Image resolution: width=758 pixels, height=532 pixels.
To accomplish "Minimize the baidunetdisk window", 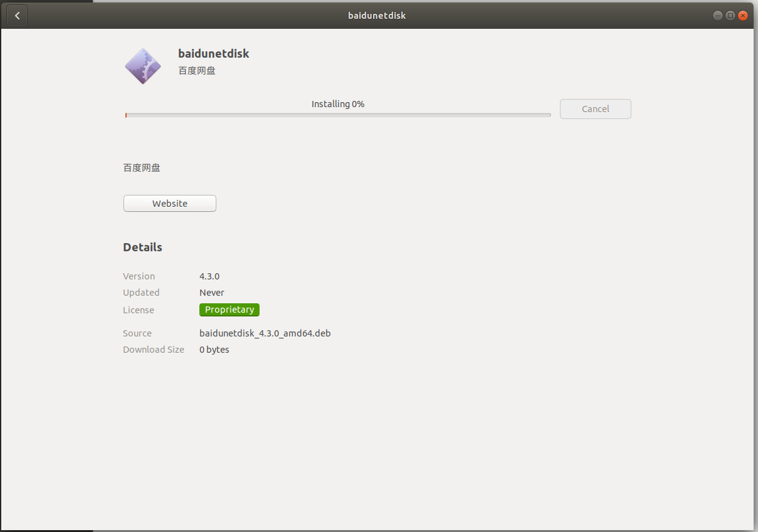I will (x=717, y=16).
